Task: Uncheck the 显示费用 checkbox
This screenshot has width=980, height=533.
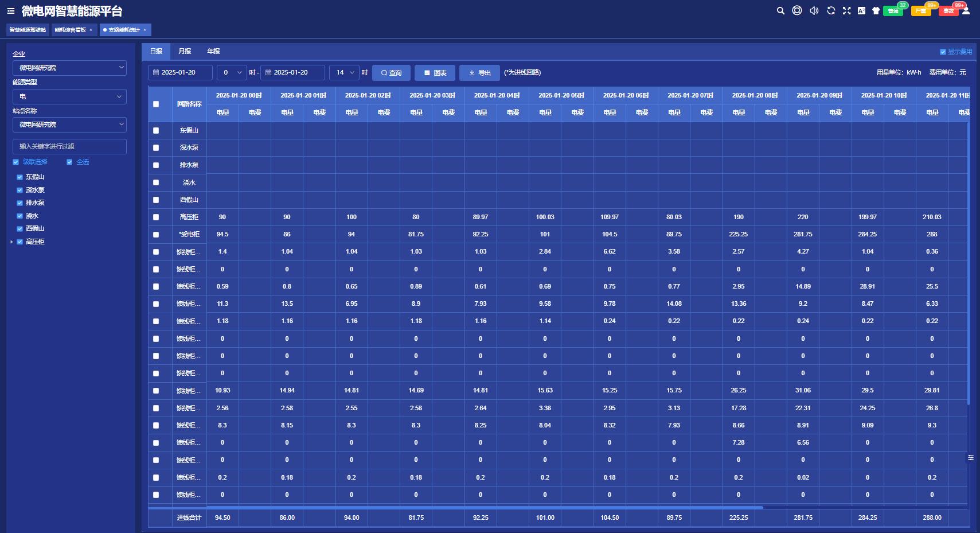Action: [943, 52]
